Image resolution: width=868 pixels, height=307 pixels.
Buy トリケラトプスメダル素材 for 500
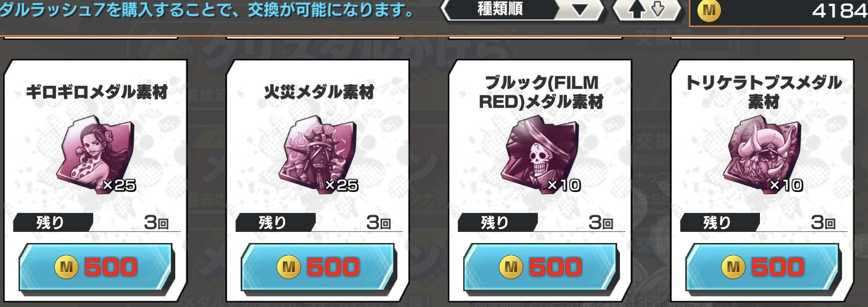click(x=763, y=268)
